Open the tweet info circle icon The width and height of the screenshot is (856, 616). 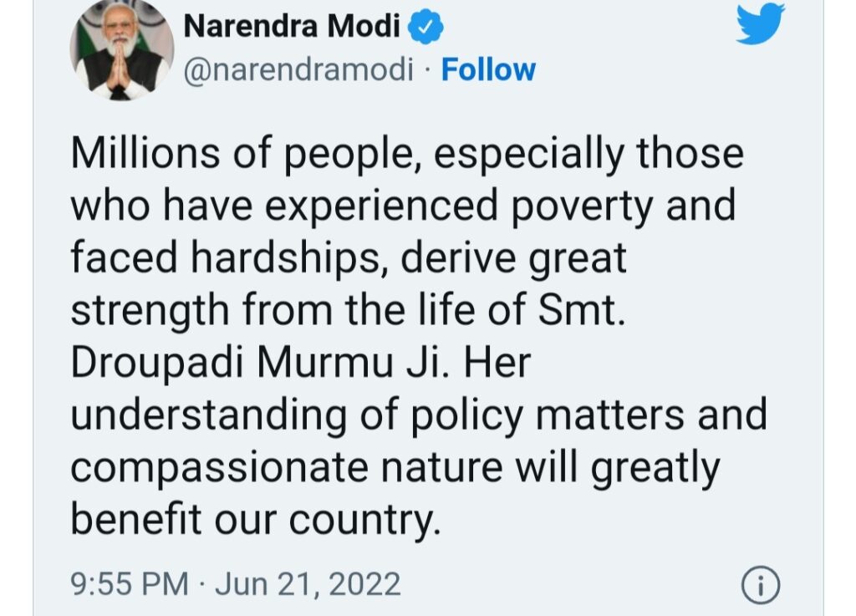tap(761, 585)
